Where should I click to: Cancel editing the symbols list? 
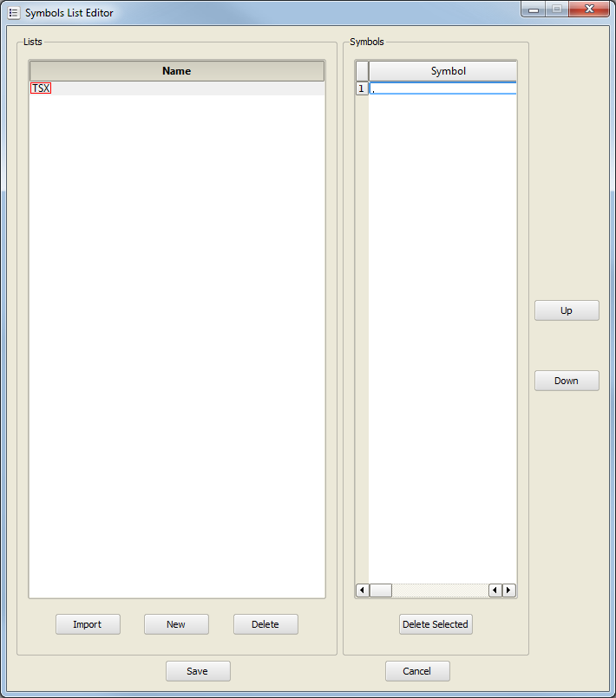point(417,671)
